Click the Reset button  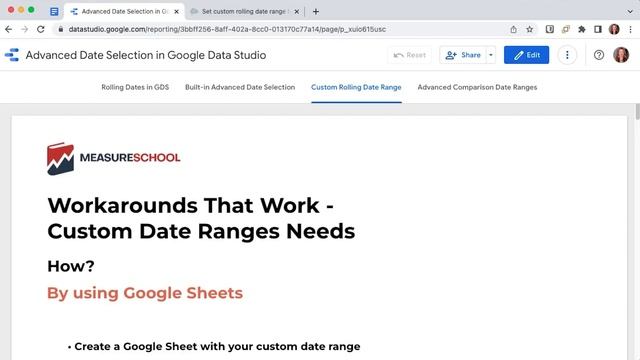(x=409, y=55)
